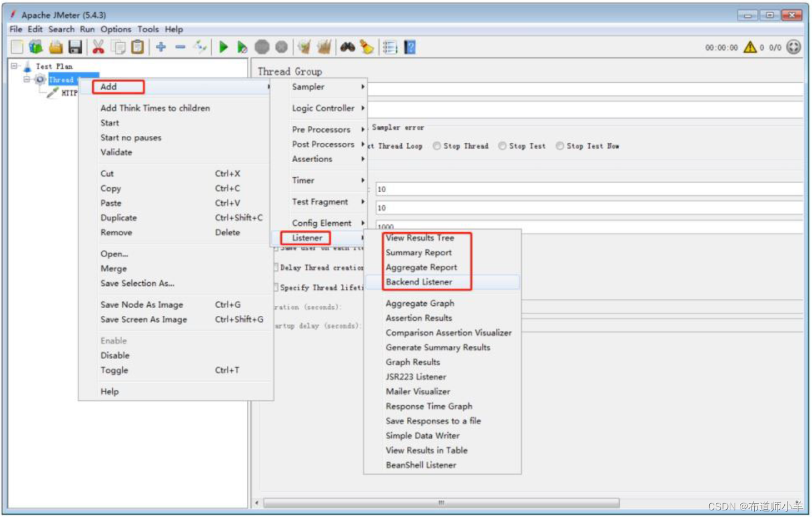Choose View Results in Table listener

click(x=442, y=450)
